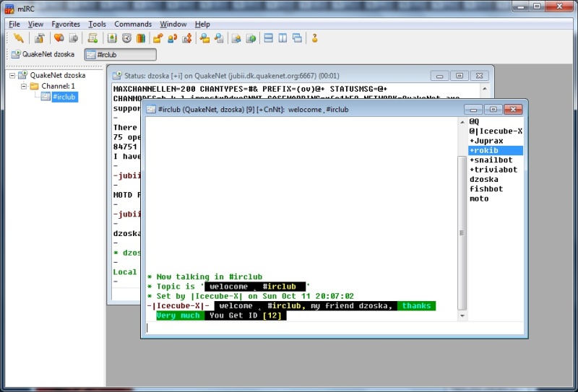Viewport: 578px width, 392px height.
Task: Maximize the #irclub channel window
Action: (493, 110)
